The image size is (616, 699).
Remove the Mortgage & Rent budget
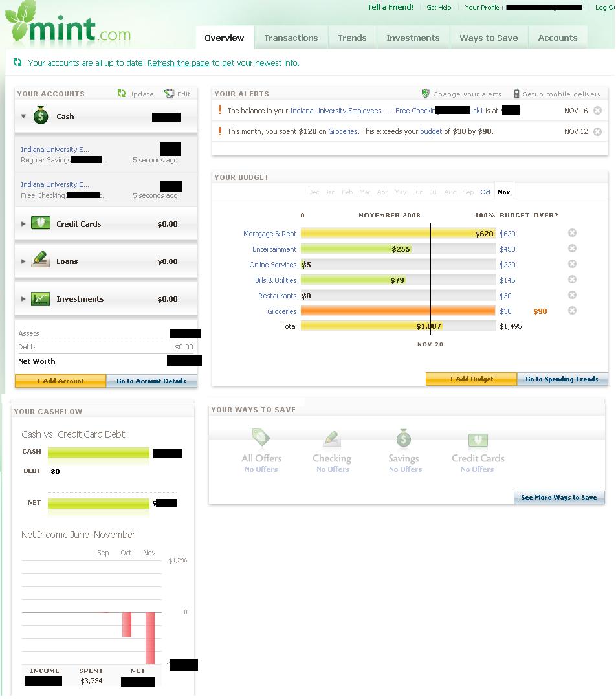572,233
